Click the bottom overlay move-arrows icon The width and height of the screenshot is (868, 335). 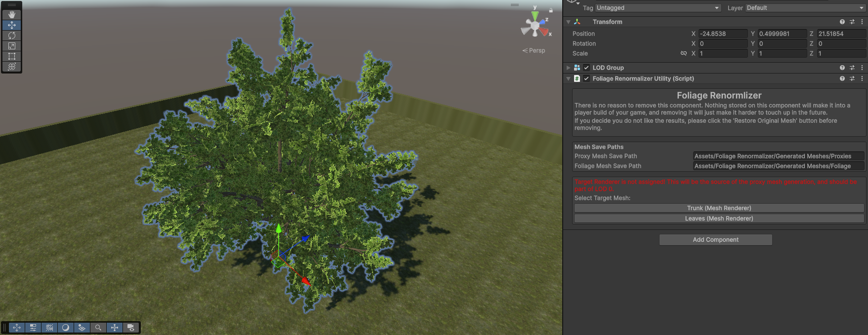click(17, 328)
